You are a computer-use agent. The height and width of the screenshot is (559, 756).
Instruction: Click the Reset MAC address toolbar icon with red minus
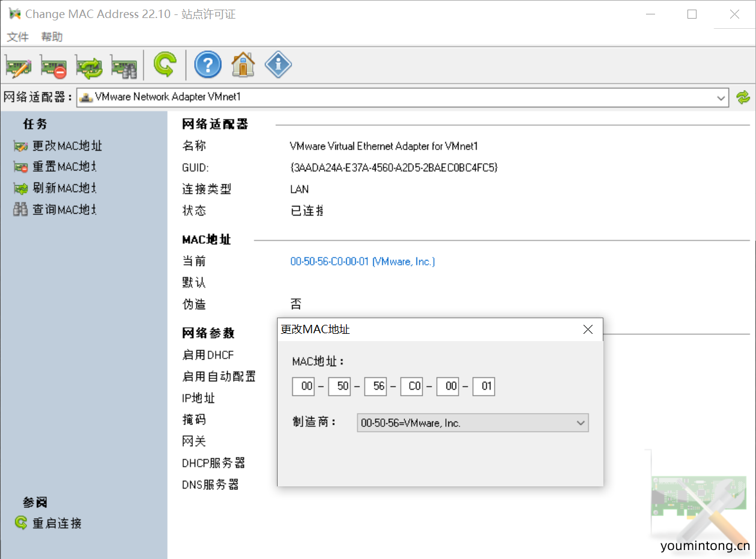click(53, 65)
